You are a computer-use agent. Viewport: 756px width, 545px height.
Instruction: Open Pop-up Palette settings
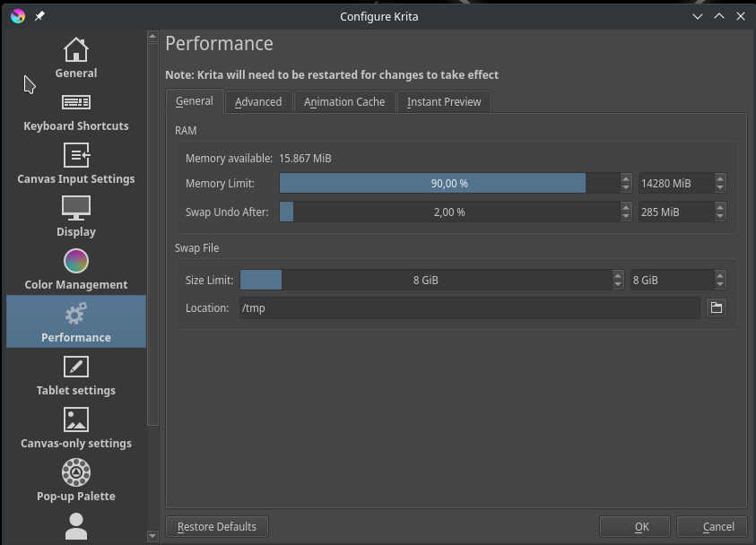[76, 482]
